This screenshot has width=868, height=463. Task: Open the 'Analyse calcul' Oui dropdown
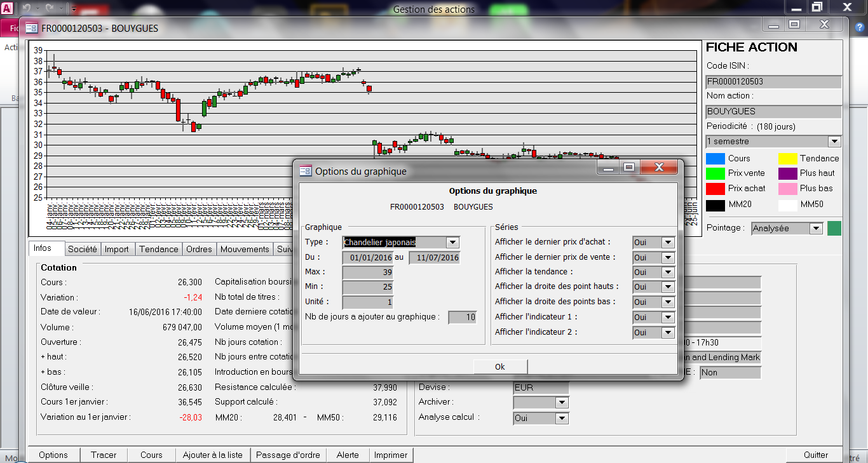[x=562, y=419]
